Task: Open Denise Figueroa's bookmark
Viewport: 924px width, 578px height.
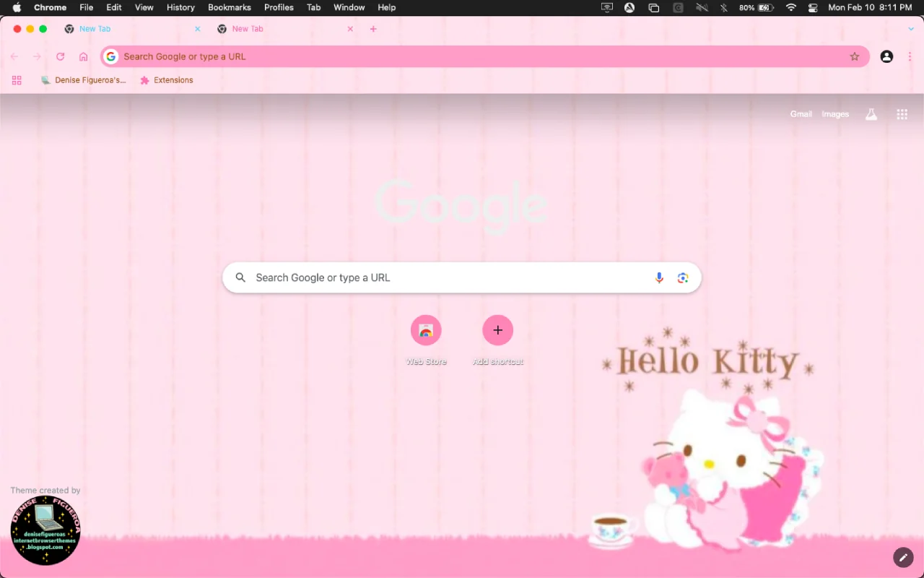Action: [x=83, y=80]
